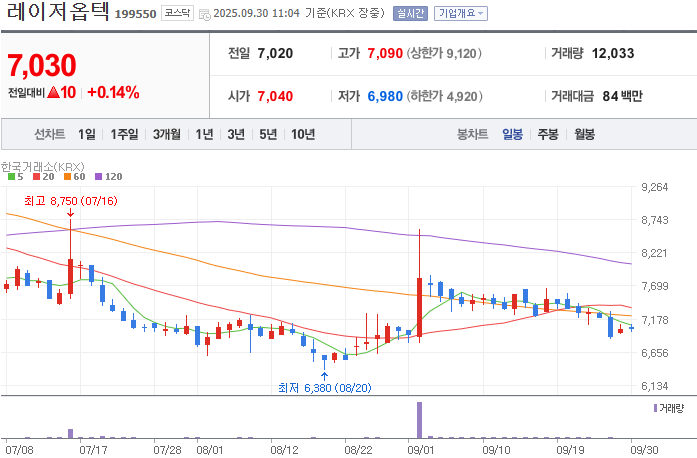
Task: Click the orange 60-day moving average swatch
Action: [x=68, y=177]
